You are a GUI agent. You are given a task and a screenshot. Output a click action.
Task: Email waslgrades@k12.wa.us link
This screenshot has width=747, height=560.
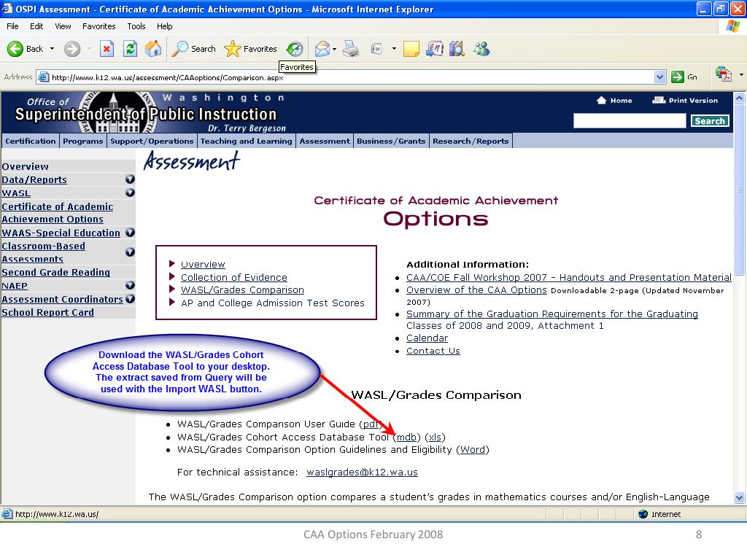coord(362,472)
